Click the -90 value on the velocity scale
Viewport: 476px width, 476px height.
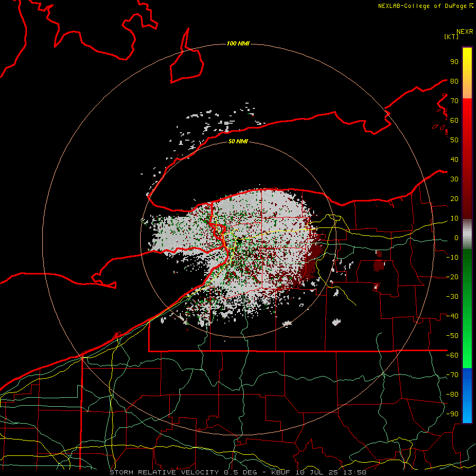[x=452, y=414]
